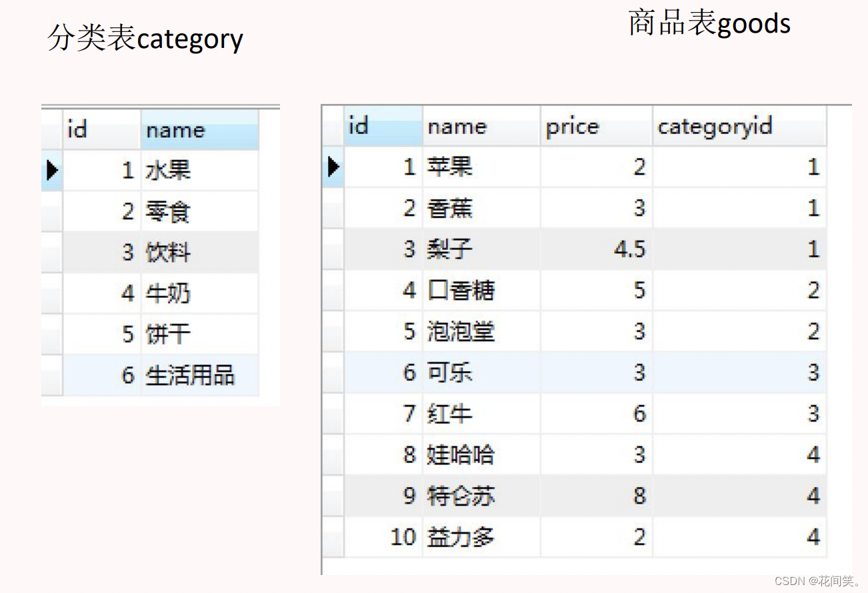Screen dimensions: 868x593
Task: Select the name column header in category table
Action: tap(200, 129)
